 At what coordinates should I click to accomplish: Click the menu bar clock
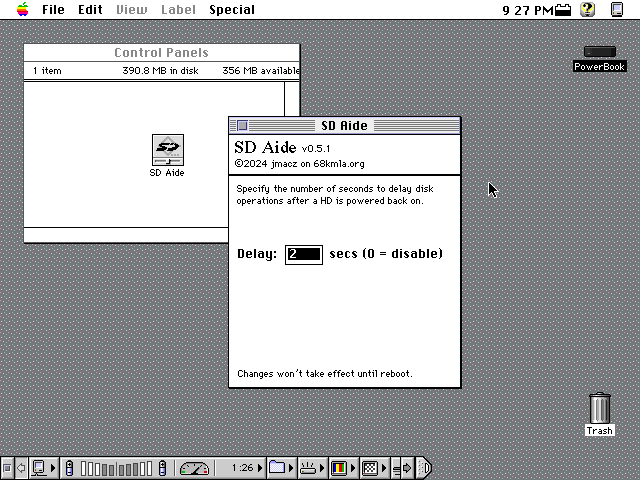pyautogui.click(x=528, y=10)
